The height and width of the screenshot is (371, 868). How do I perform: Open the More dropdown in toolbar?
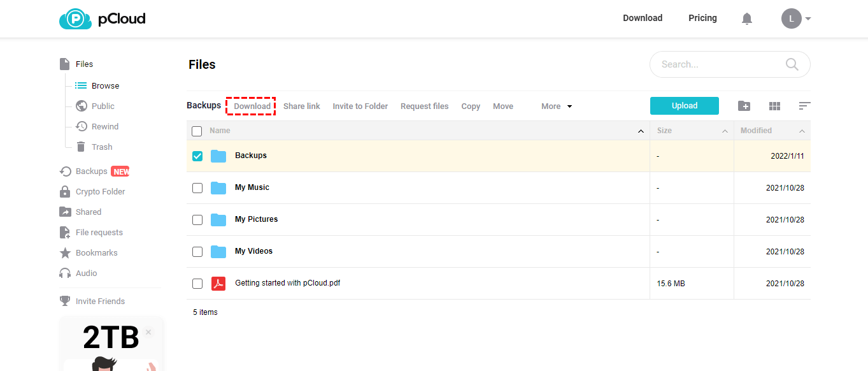point(557,106)
